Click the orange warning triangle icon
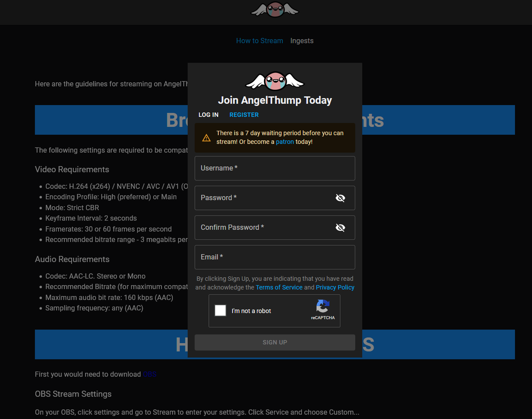Image resolution: width=532 pixels, height=419 pixels. pos(206,138)
